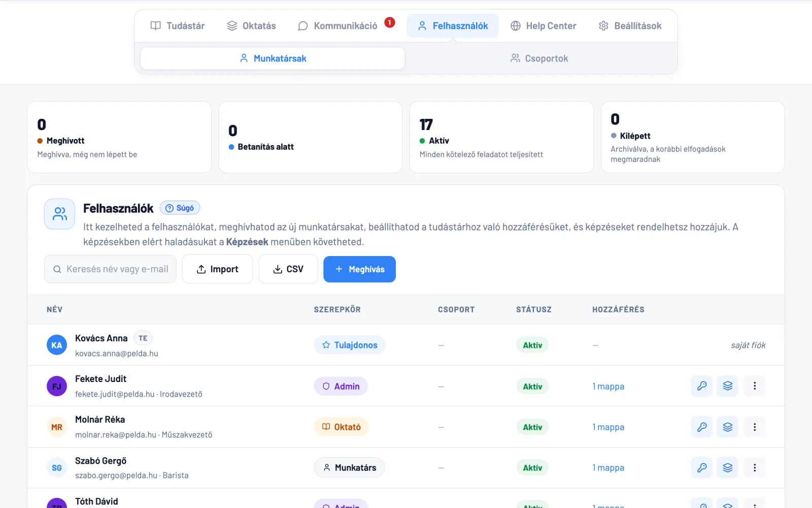Viewport: 812px width, 508px height.
Task: Open the Tudástár tab
Action: tap(178, 26)
